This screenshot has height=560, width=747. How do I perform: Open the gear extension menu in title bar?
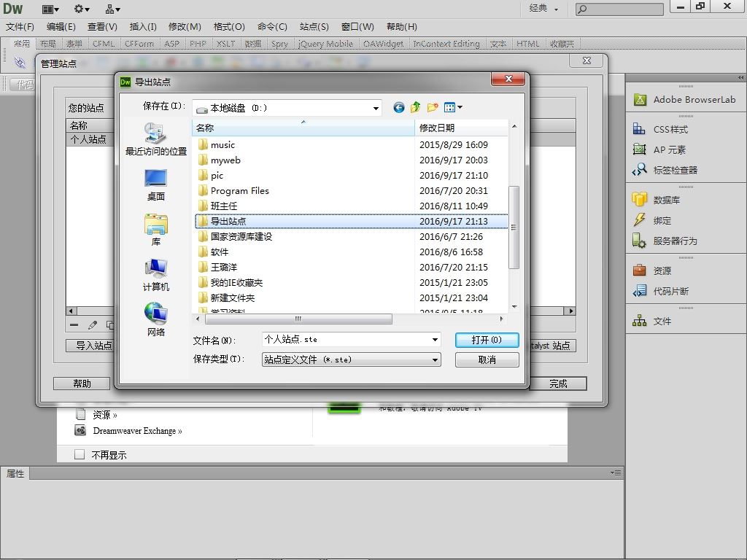(x=82, y=9)
